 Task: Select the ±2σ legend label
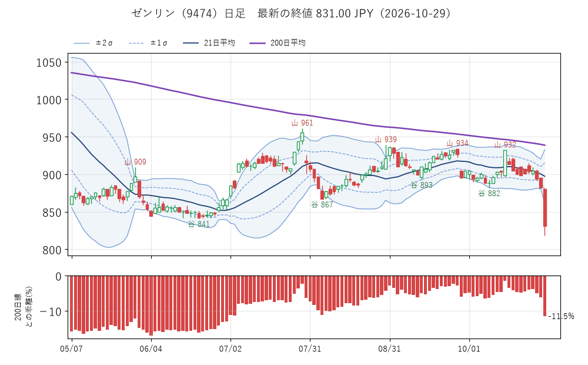pyautogui.click(x=104, y=43)
